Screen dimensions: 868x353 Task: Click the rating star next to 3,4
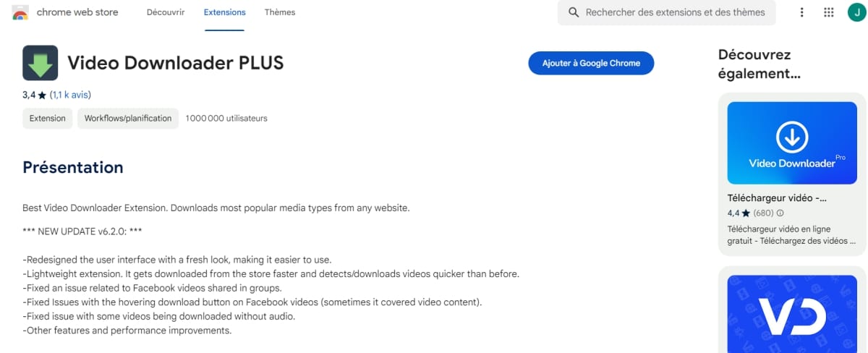click(42, 95)
